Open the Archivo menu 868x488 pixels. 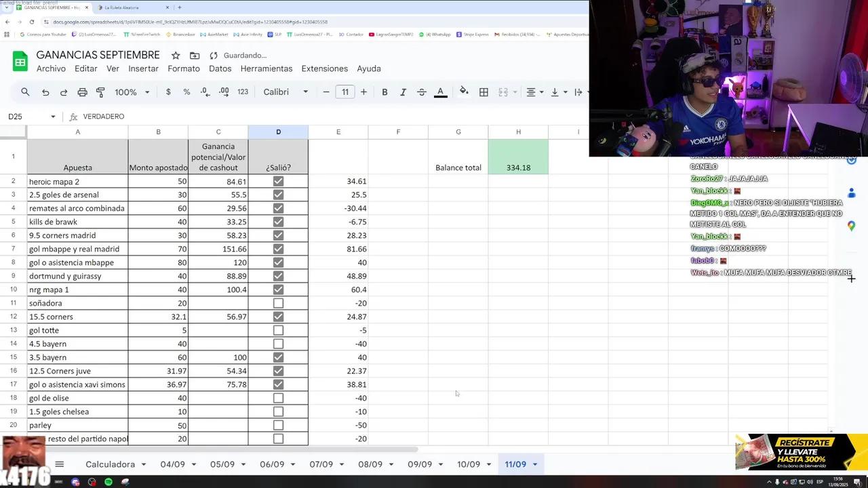51,68
